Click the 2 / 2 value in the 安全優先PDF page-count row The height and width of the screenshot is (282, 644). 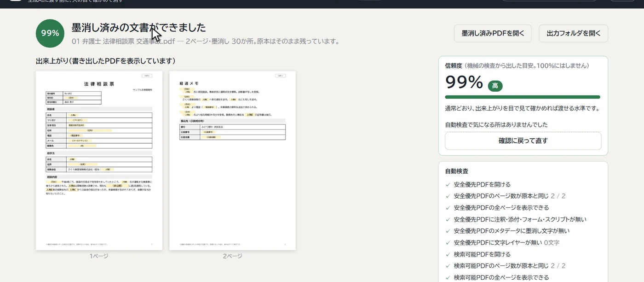(558, 196)
